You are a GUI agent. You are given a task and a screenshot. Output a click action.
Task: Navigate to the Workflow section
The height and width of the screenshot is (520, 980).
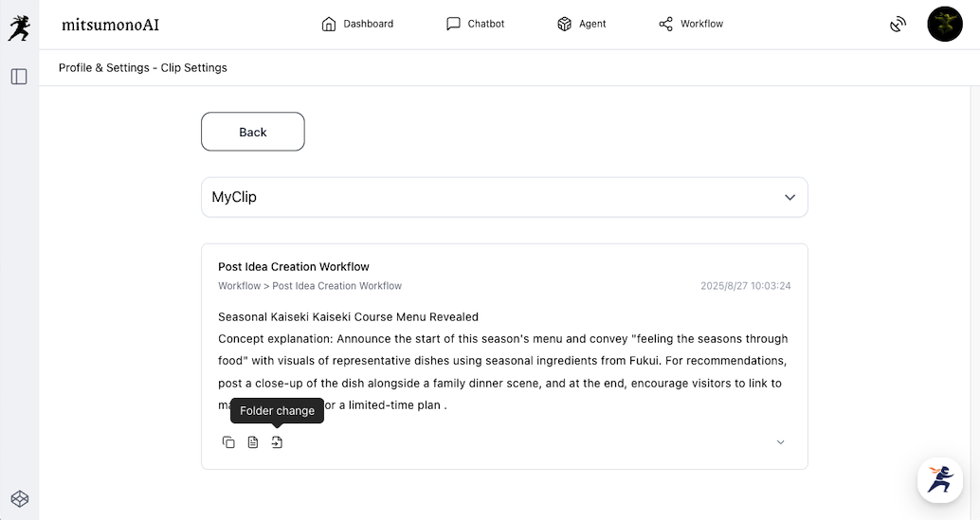click(691, 24)
